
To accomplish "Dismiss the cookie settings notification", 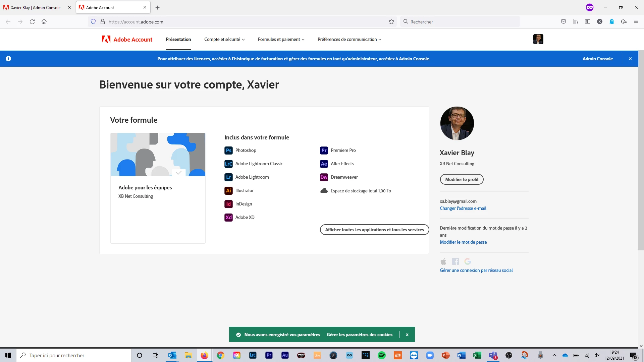I will click(407, 335).
